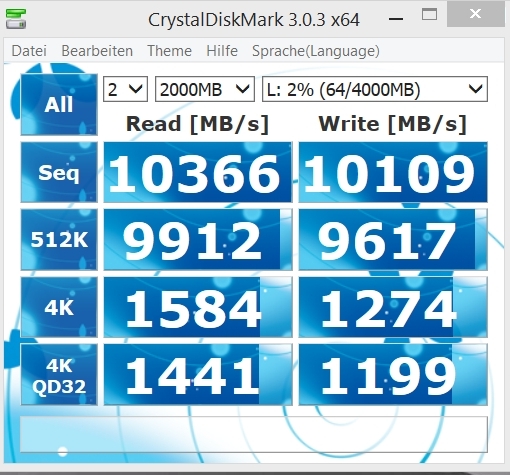Start the 512K benchmark test
Screen dimensions: 510x475
coord(59,239)
